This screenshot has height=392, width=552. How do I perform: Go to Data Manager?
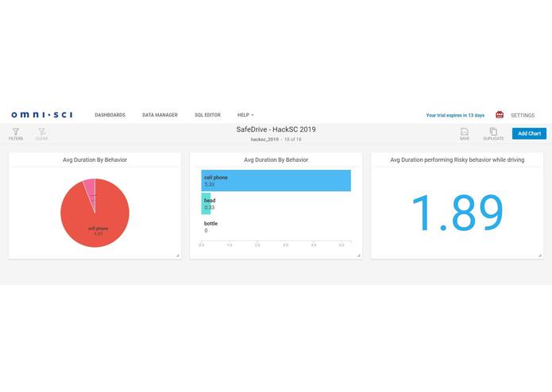160,115
